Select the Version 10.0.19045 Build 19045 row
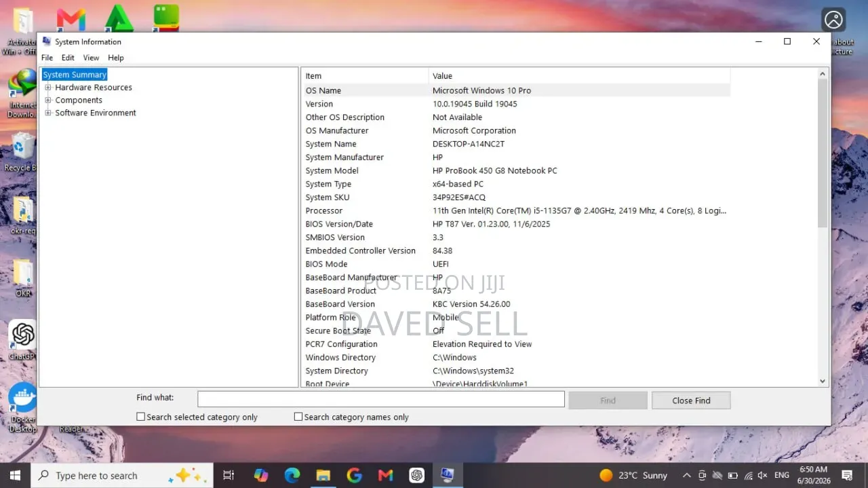The height and width of the screenshot is (488, 868). (x=516, y=104)
